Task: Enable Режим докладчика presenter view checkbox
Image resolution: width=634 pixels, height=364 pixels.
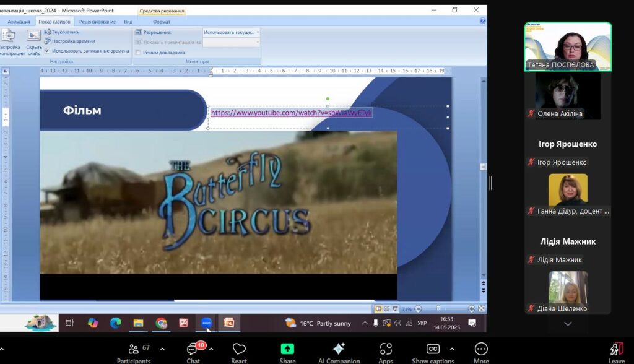Action: tap(138, 53)
